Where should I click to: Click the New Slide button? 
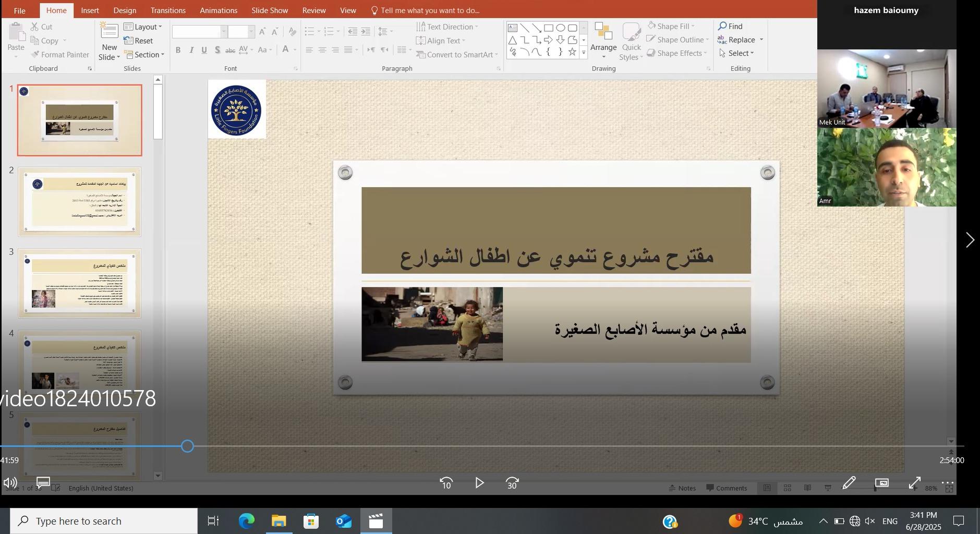(x=110, y=41)
